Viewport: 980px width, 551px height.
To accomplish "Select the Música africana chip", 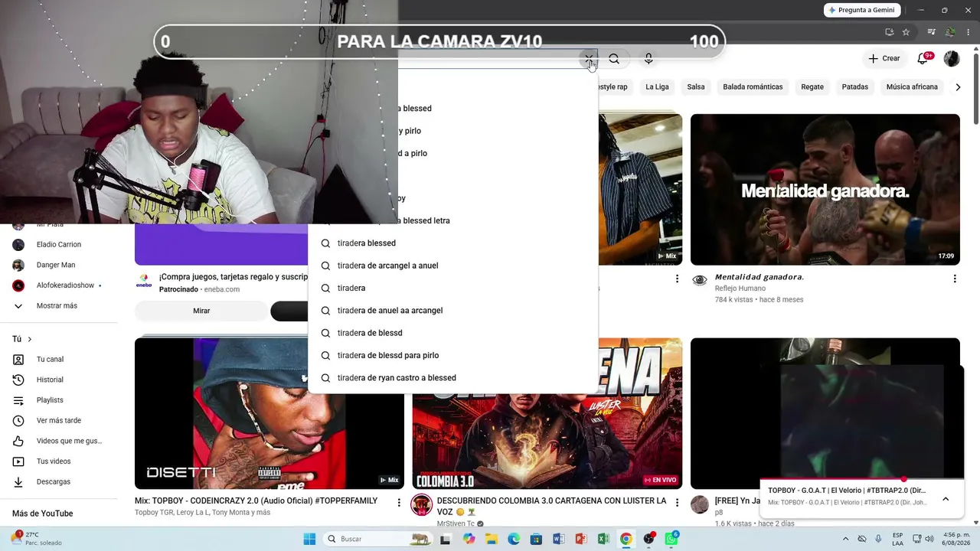I will (912, 87).
